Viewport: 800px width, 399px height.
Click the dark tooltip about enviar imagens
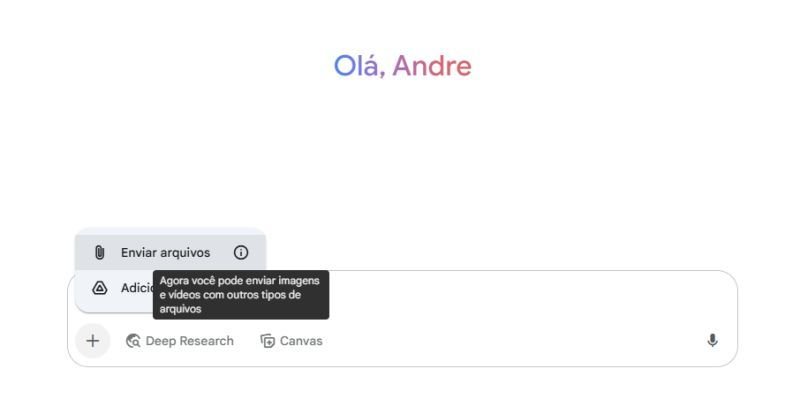click(x=241, y=295)
